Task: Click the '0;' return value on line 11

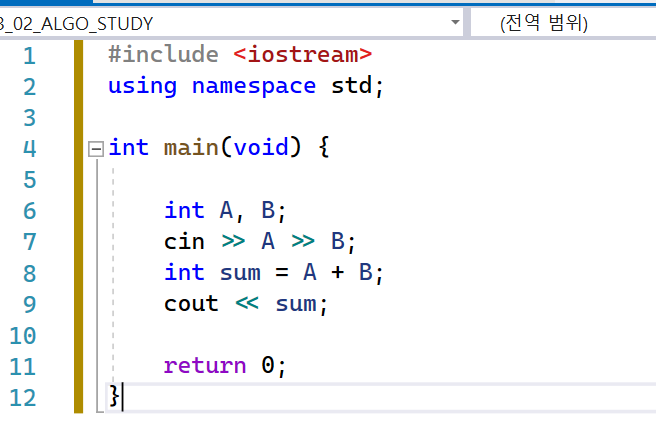Action: 274,366
